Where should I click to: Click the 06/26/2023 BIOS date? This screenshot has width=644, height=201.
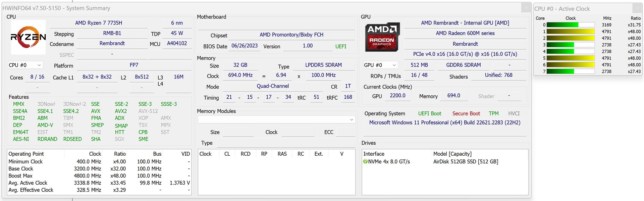click(245, 46)
